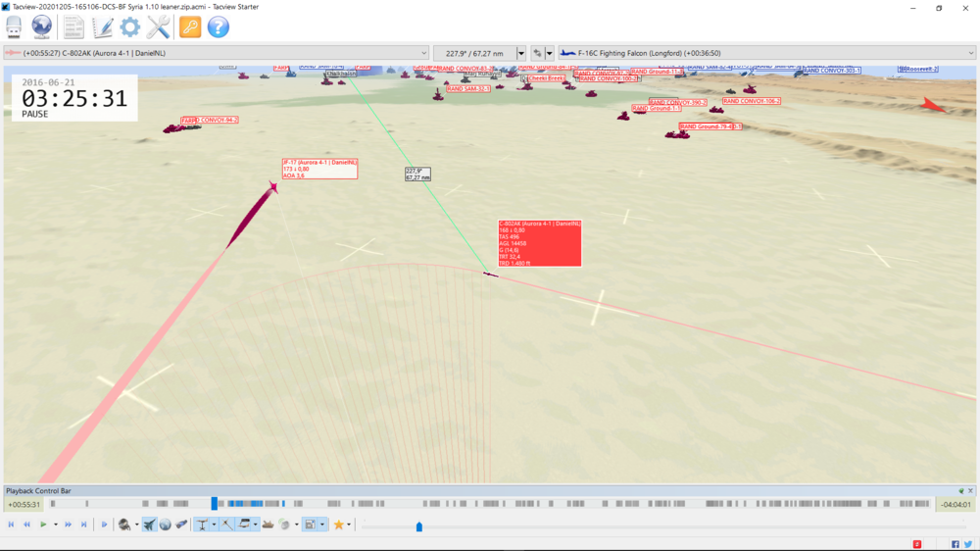
Task: Click the satellite free camera icon
Action: pos(181,525)
